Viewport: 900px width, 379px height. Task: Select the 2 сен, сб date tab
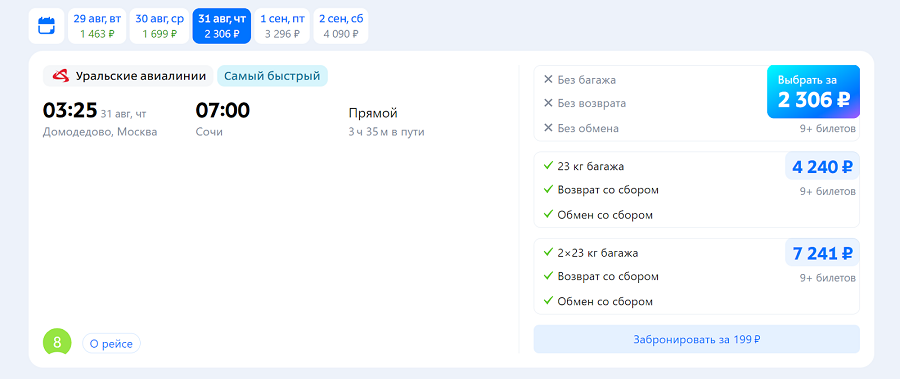(x=341, y=26)
